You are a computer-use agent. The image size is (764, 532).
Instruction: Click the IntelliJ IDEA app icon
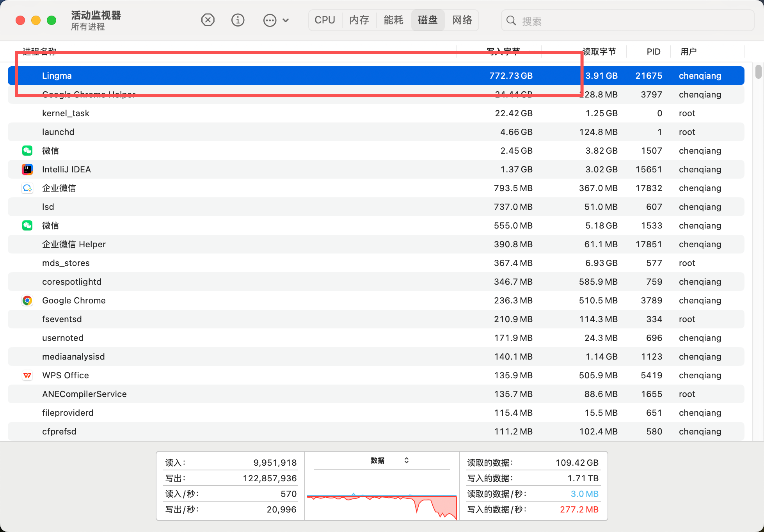tap(27, 169)
